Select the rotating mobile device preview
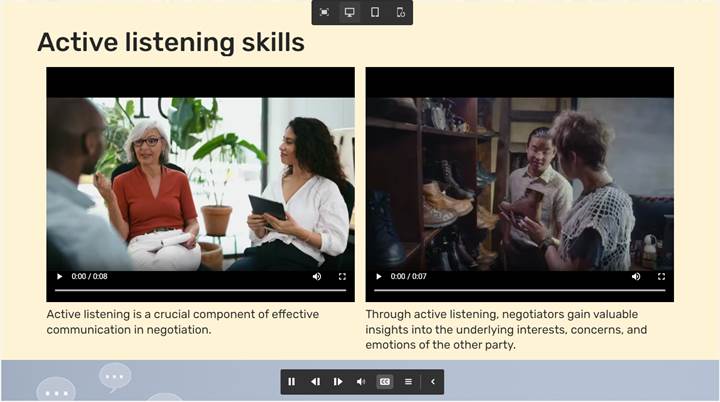Image resolution: width=720 pixels, height=402 pixels. coord(400,13)
